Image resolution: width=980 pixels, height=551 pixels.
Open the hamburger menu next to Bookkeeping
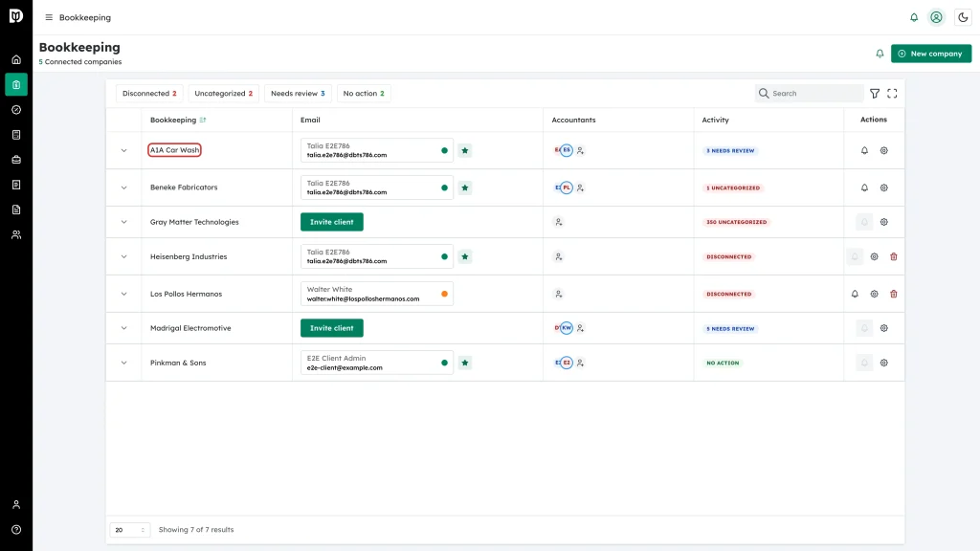tap(49, 17)
